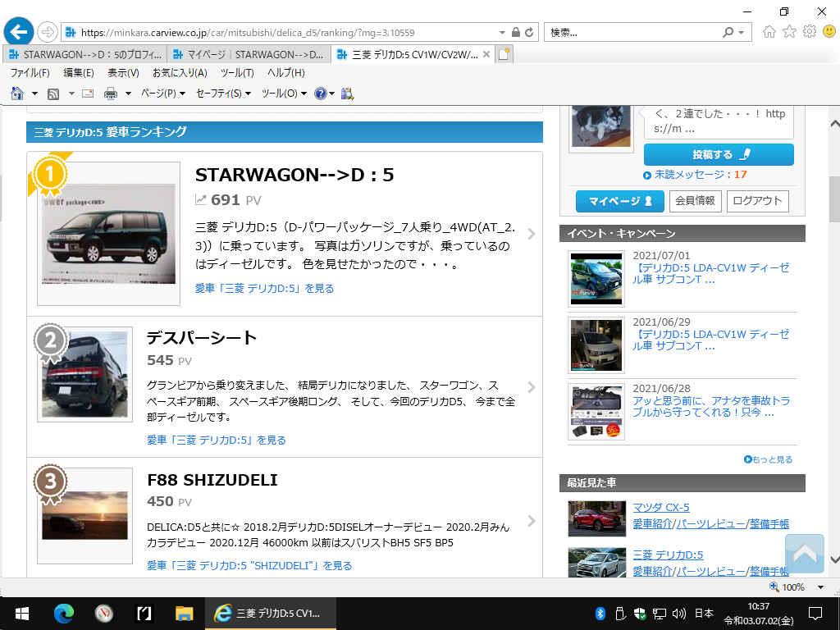Screen dimensions: 840x630
Task: Open the 表示(V) menu
Action: pos(123,73)
